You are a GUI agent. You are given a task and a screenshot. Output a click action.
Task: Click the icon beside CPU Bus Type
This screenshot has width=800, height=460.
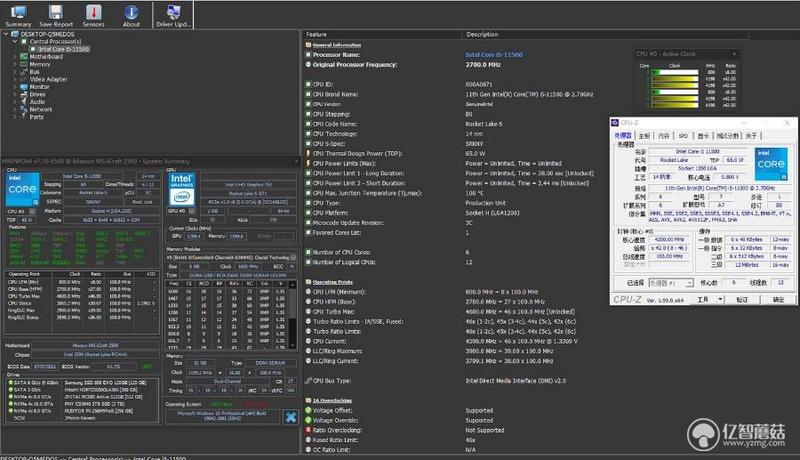(x=308, y=380)
